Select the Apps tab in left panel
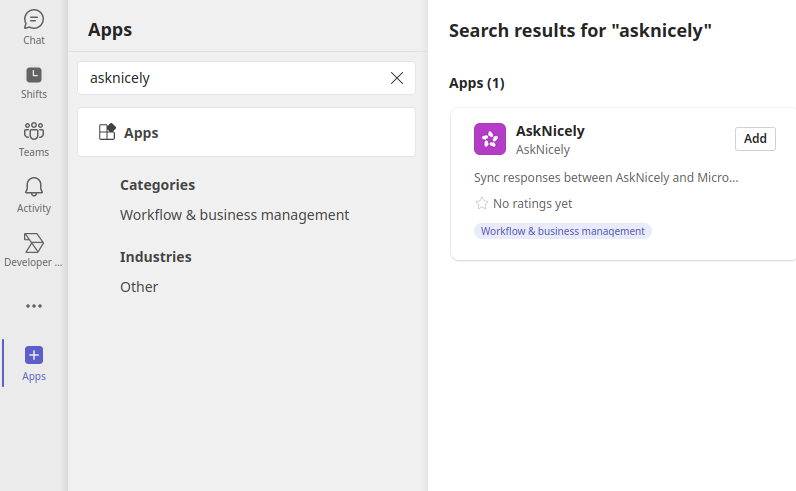 [246, 132]
